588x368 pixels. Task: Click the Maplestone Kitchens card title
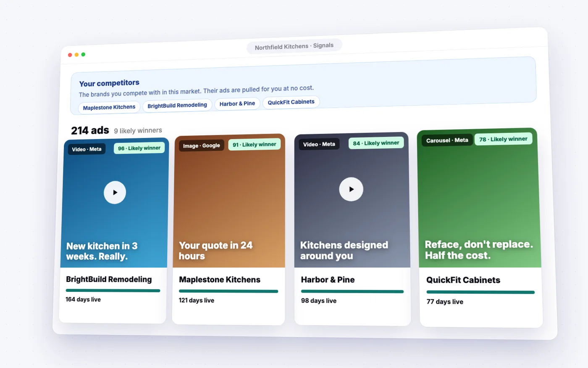tap(220, 280)
